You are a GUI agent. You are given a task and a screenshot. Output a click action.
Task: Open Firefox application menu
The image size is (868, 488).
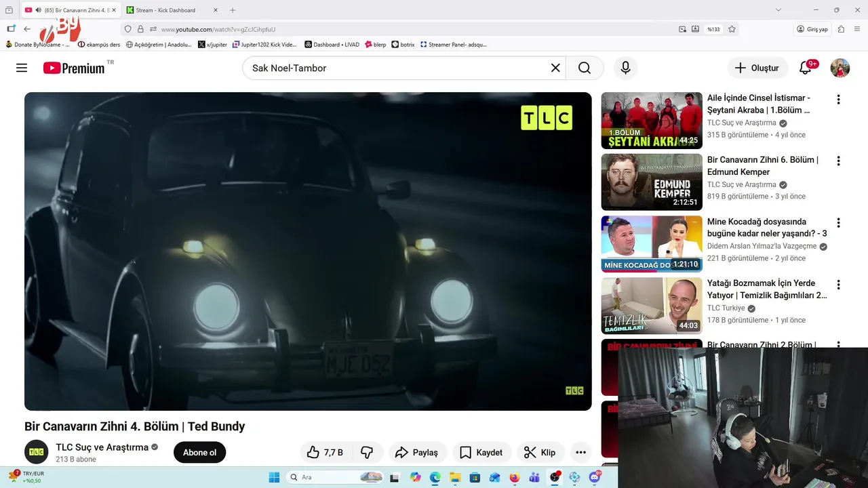[x=858, y=29]
